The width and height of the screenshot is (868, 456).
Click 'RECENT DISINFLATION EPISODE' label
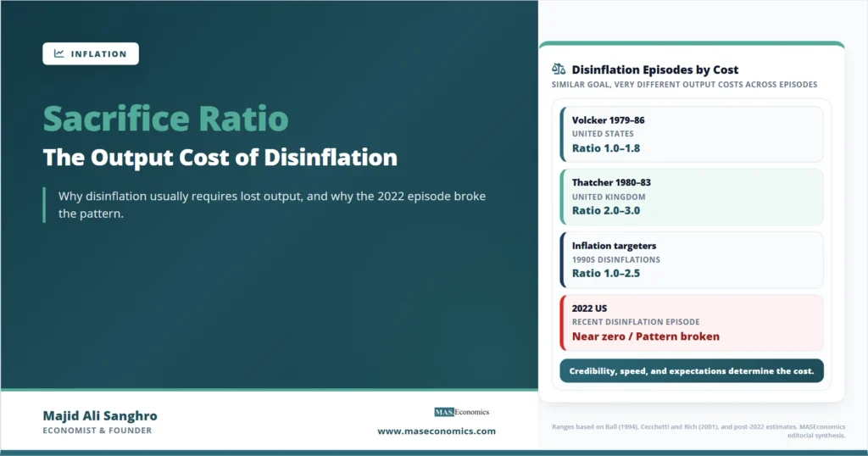tap(636, 322)
